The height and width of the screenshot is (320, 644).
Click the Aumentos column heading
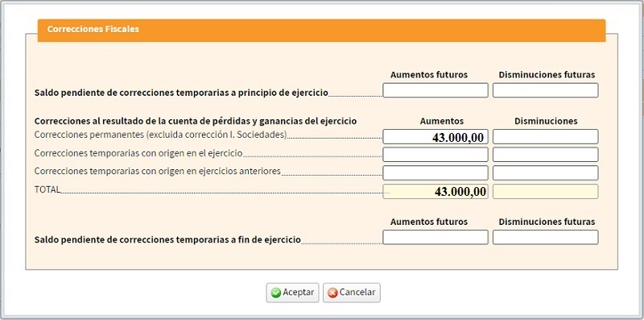[442, 121]
